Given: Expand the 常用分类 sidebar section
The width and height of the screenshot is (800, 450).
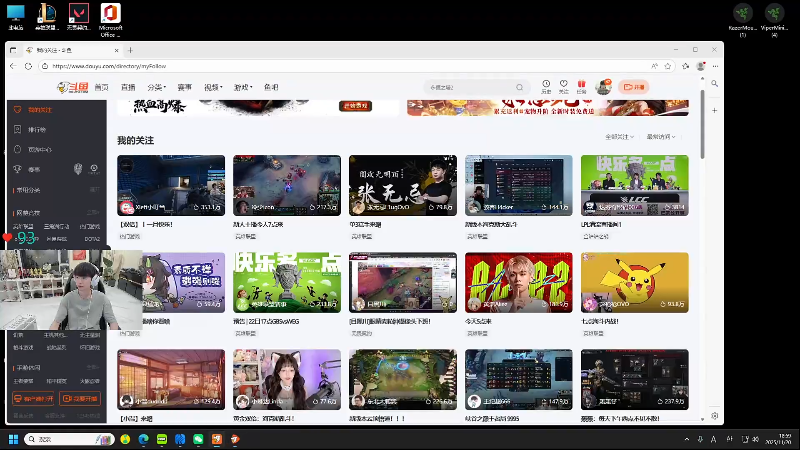Looking at the screenshot, I should tap(94, 190).
